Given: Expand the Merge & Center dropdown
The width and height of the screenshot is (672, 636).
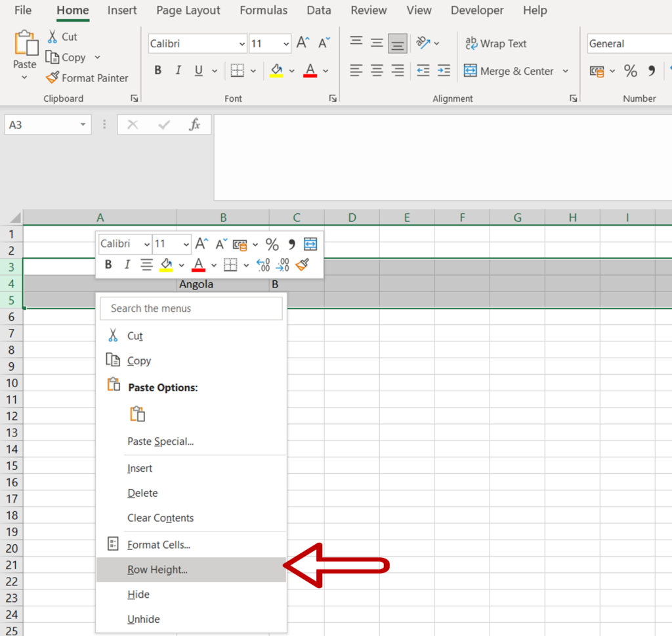Looking at the screenshot, I should click(566, 71).
